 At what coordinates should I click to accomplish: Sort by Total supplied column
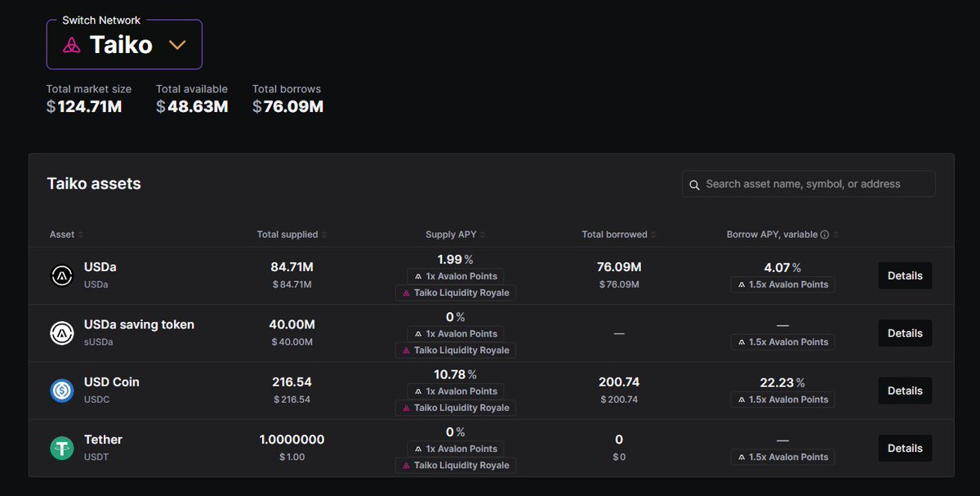click(292, 235)
